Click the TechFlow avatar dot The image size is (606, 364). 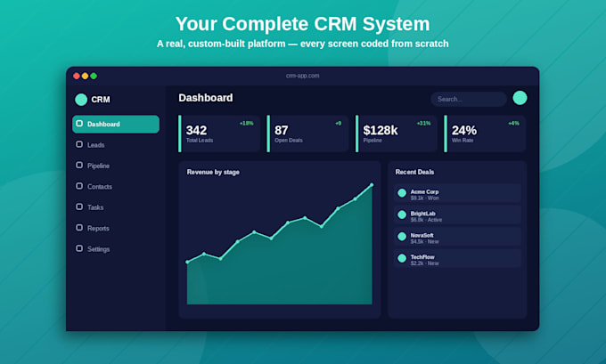click(x=402, y=258)
